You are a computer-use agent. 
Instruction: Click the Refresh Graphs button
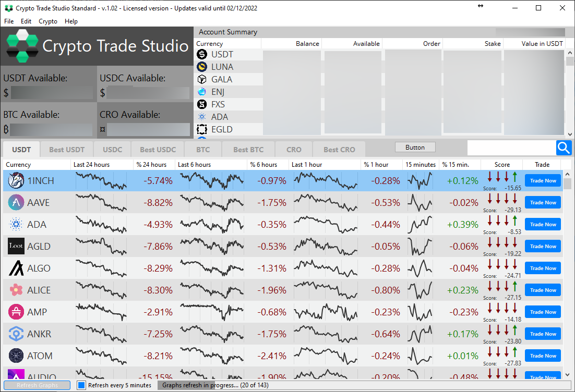click(37, 385)
